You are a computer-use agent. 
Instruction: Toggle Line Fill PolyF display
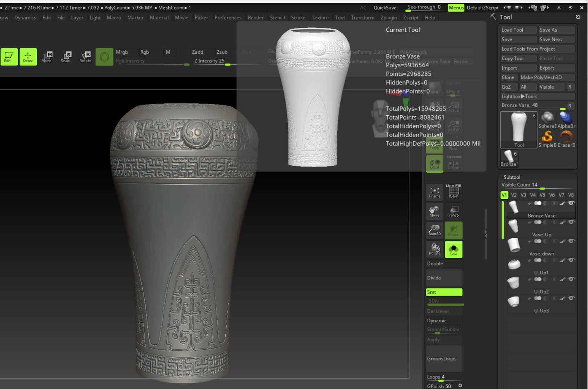click(x=453, y=192)
